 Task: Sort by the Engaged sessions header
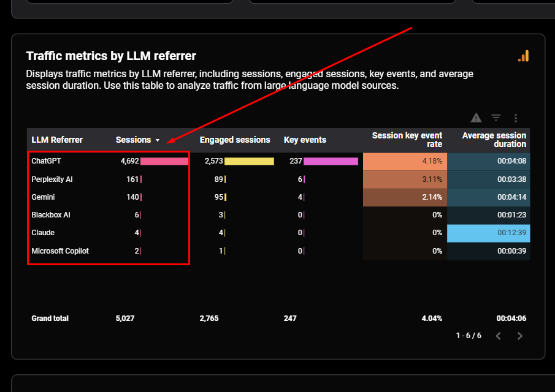[235, 140]
